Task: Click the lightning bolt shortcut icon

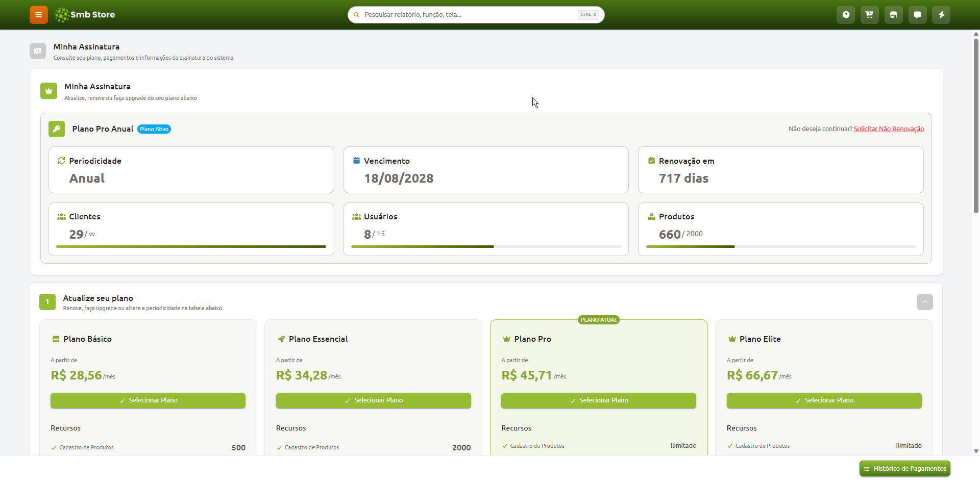Action: pyautogui.click(x=941, y=15)
